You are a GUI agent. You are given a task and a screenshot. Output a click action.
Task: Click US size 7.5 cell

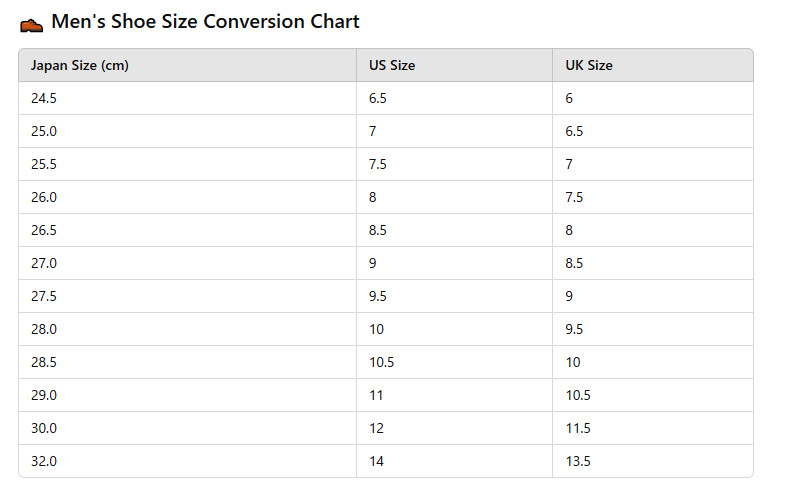point(454,164)
